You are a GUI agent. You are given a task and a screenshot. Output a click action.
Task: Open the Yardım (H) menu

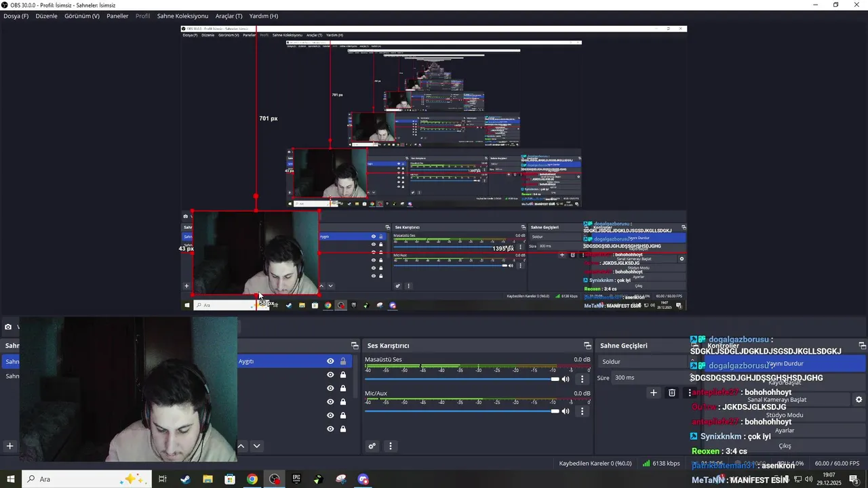click(x=264, y=16)
